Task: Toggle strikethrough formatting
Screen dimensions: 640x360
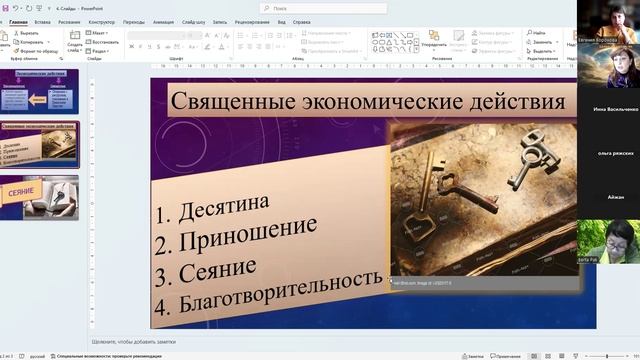Action: click(167, 47)
